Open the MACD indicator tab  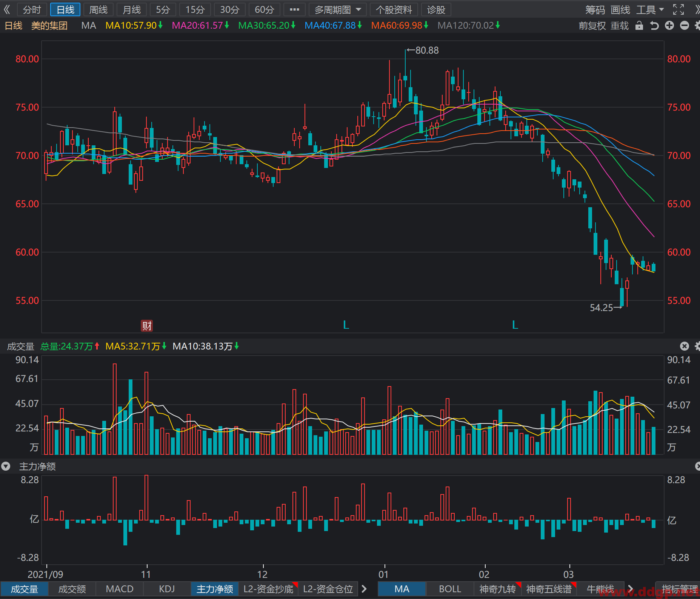pos(120,589)
